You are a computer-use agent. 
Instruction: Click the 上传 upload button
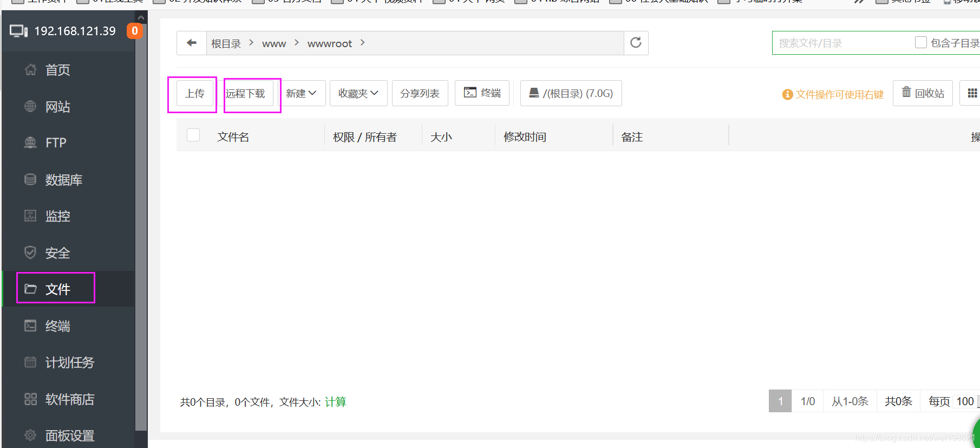[195, 93]
